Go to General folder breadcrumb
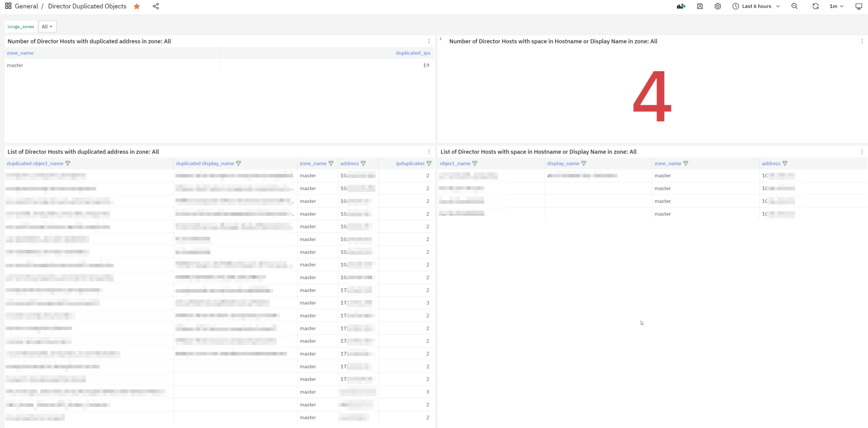The height and width of the screenshot is (428, 868). (x=26, y=6)
